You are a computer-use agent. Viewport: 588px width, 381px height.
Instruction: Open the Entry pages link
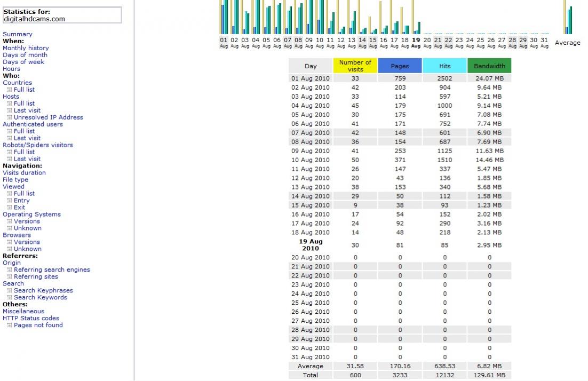[x=22, y=200]
